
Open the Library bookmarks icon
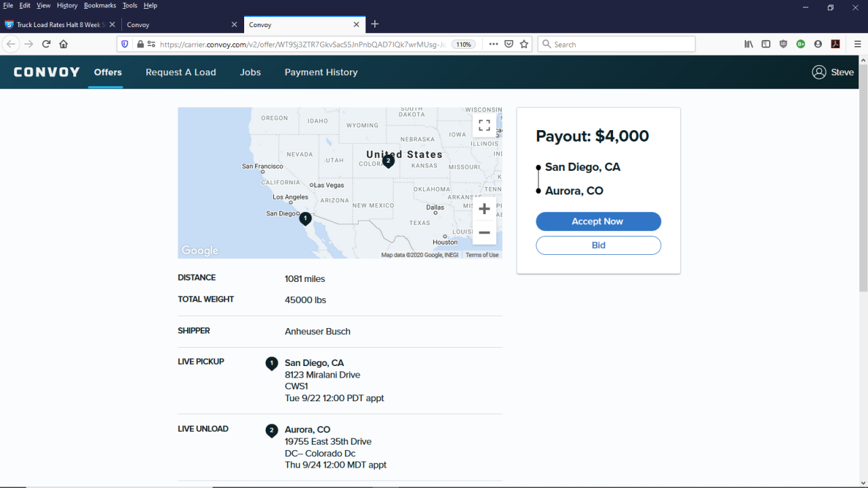point(749,44)
